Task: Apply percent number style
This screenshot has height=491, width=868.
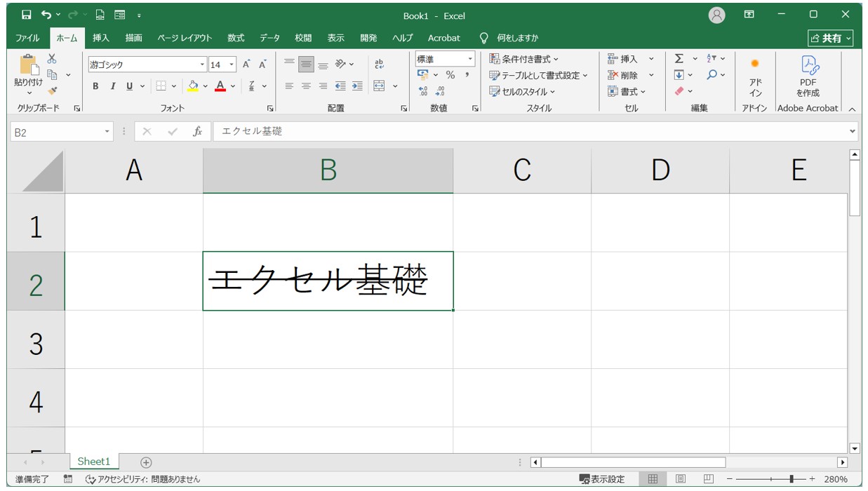Action: tap(450, 75)
